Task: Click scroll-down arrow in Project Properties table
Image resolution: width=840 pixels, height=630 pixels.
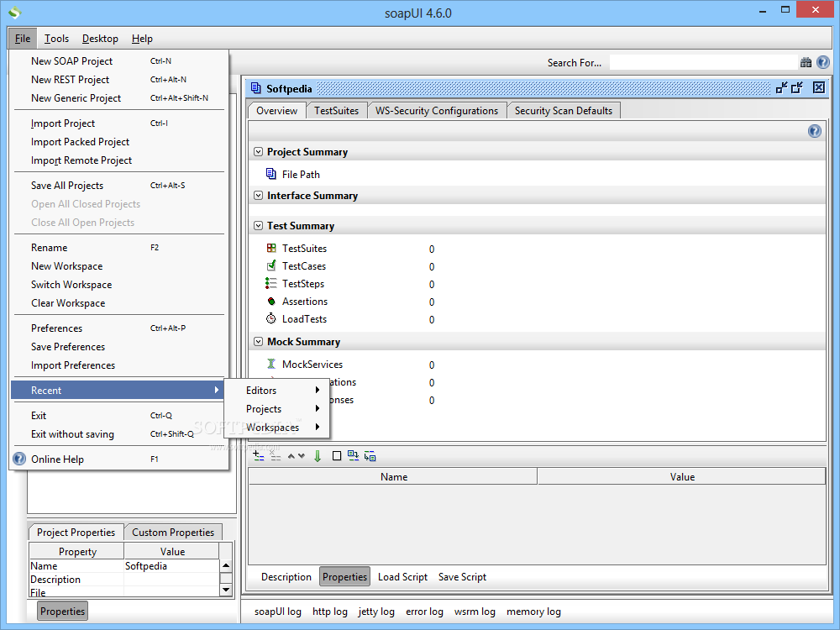Action: tap(226, 590)
